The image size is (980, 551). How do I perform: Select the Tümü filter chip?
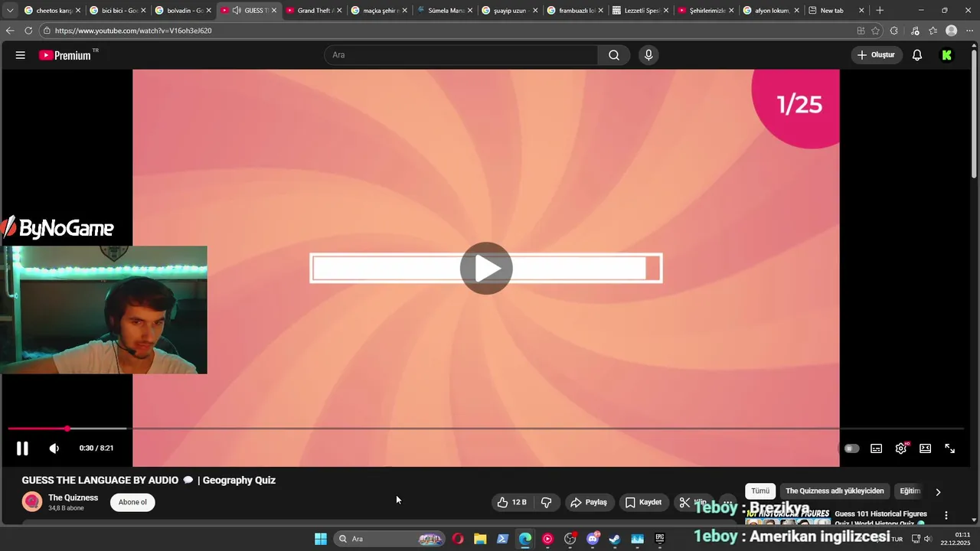click(x=760, y=491)
